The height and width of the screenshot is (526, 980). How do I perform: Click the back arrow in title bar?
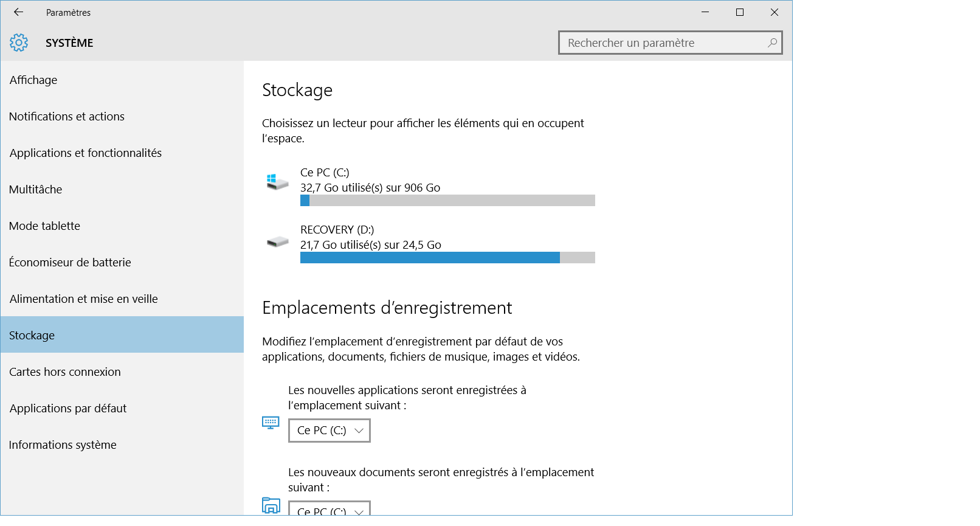[x=18, y=12]
